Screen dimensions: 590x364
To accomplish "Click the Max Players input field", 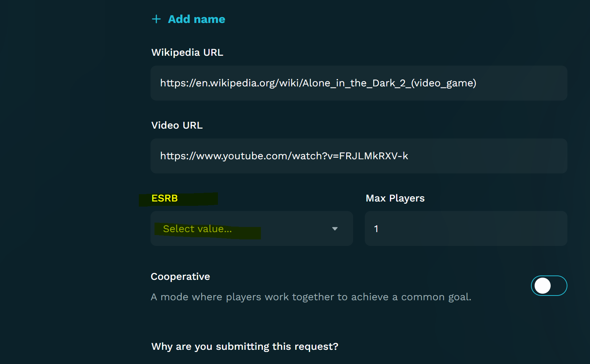I will pos(466,228).
